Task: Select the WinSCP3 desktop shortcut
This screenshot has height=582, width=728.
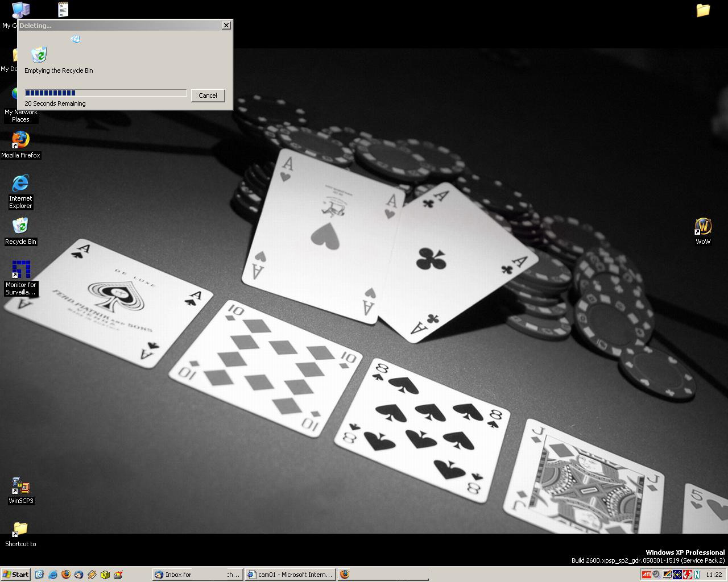Action: (21, 487)
